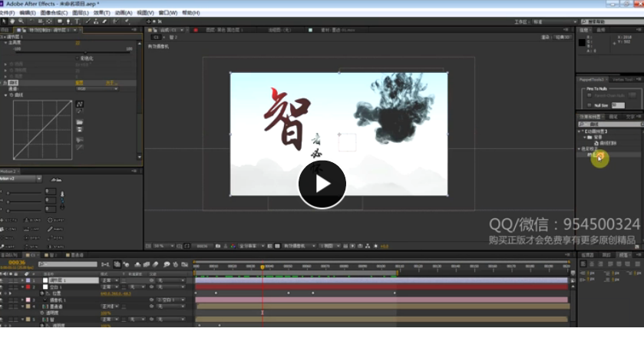This screenshot has height=345, width=644.
Task: Click current time indicator marker on ruler
Action: [263, 267]
